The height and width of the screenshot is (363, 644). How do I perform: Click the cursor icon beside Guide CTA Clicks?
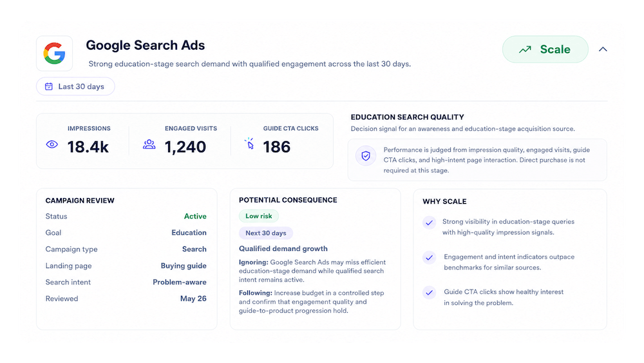249,144
